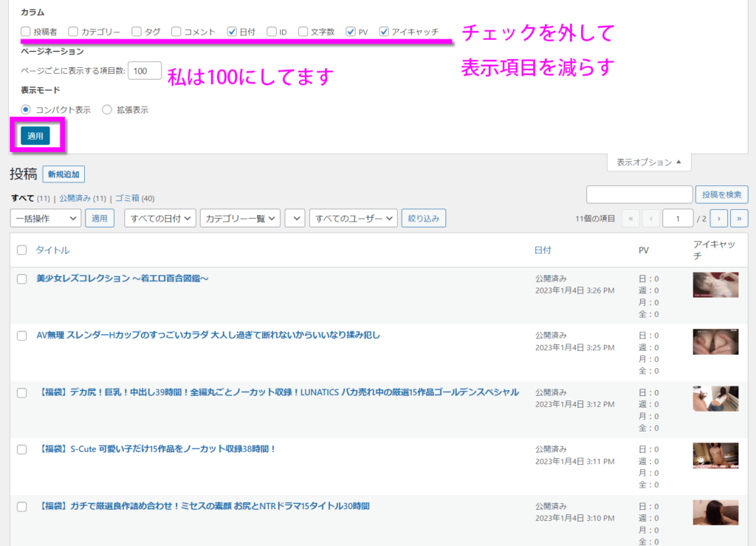Click the post search text field
This screenshot has height=546, width=756.
tap(639, 194)
